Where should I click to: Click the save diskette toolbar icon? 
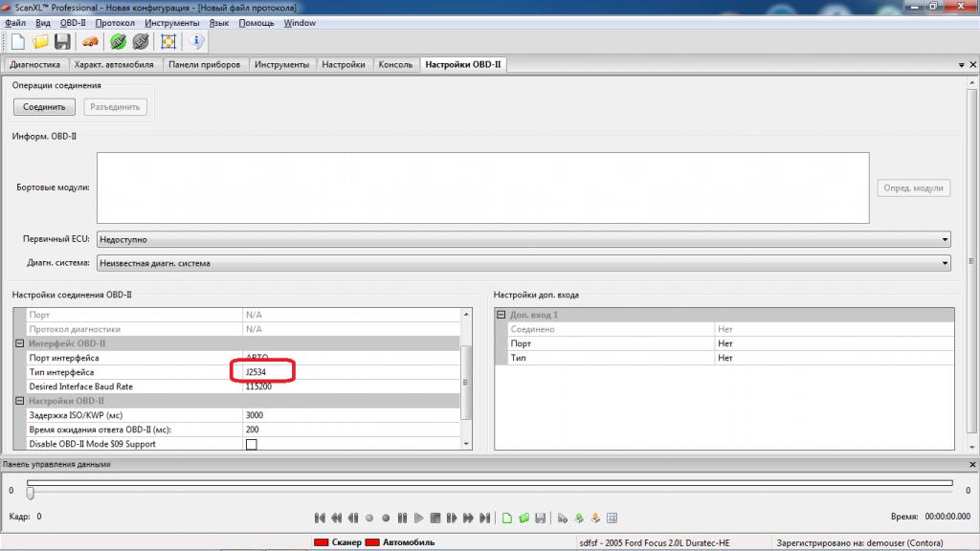[62, 41]
